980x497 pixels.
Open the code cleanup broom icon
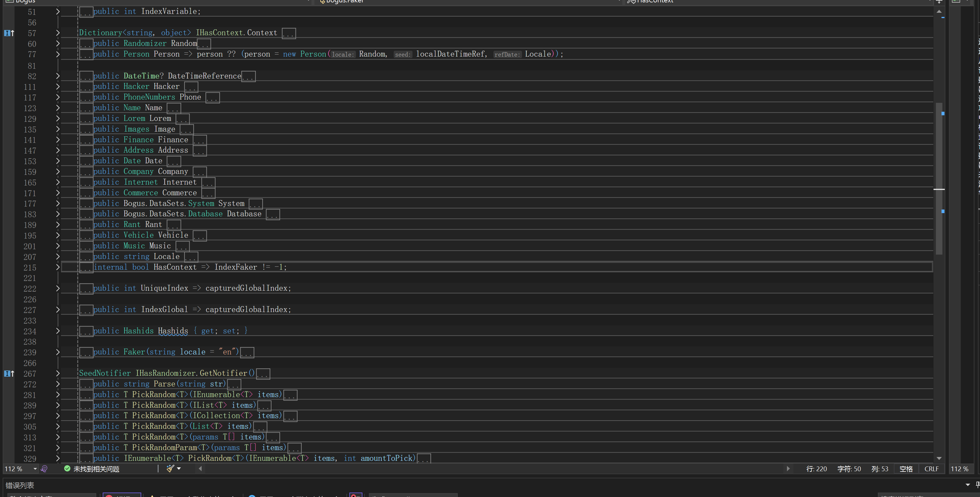[x=171, y=469]
